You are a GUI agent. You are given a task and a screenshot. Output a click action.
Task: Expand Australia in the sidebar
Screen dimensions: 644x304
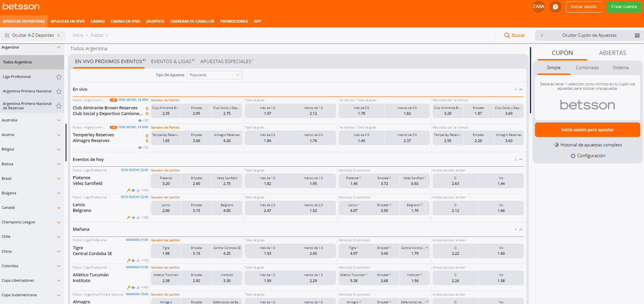coord(59,120)
